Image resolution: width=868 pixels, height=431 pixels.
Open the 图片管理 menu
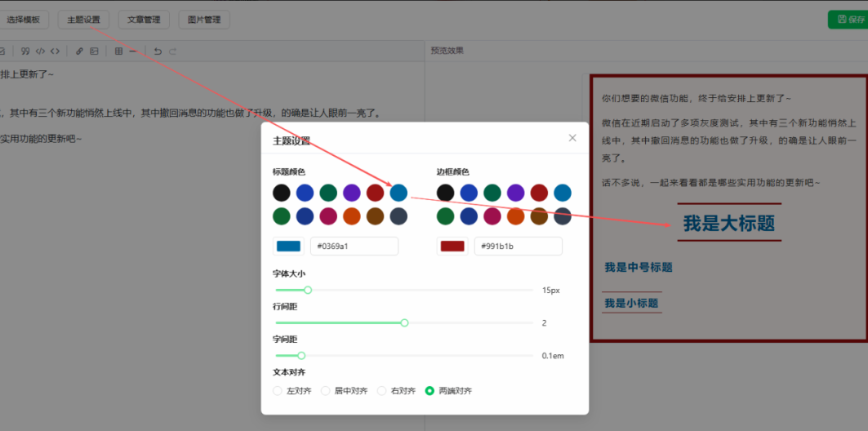click(203, 20)
